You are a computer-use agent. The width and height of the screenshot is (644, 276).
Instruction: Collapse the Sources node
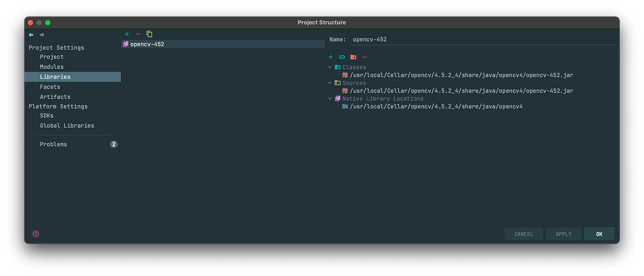[x=330, y=83]
